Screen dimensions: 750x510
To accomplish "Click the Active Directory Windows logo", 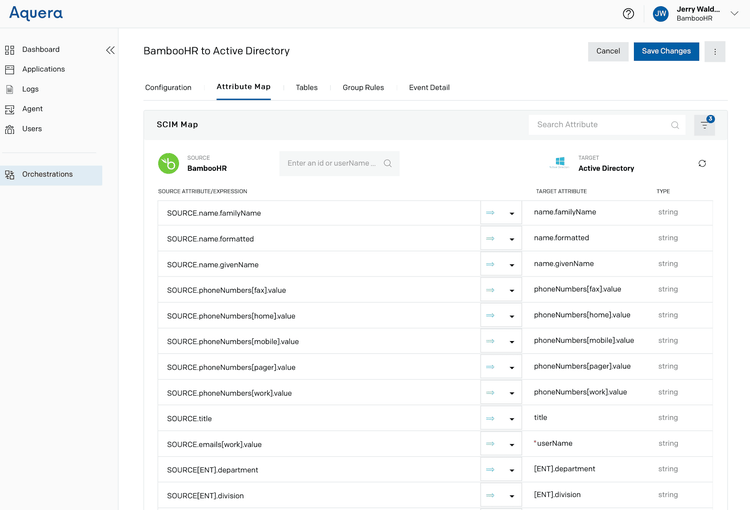I will tap(560, 163).
